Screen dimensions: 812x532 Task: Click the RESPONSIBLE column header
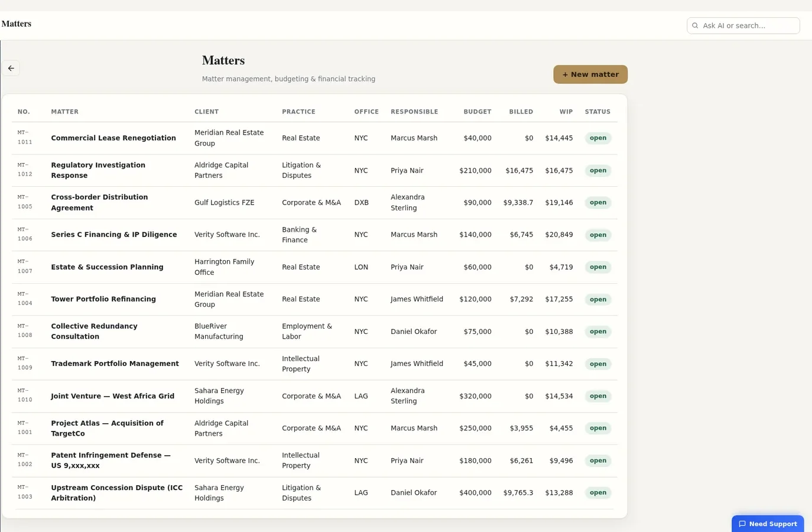point(414,112)
